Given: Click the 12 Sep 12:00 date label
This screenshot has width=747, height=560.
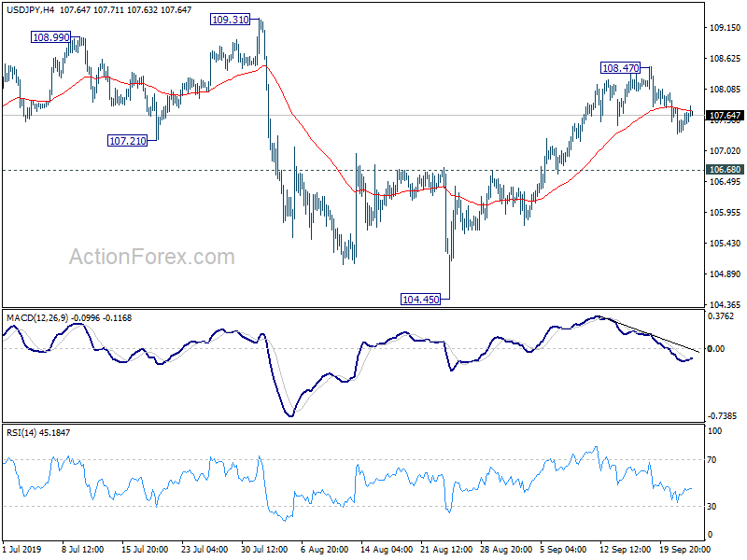Looking at the screenshot, I should [x=625, y=549].
